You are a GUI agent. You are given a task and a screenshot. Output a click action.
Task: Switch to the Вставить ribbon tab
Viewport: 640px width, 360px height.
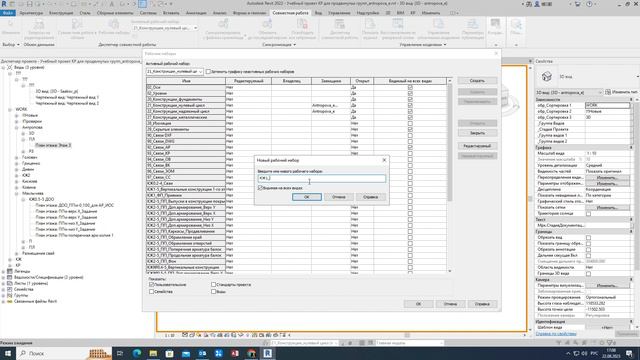tap(171, 13)
